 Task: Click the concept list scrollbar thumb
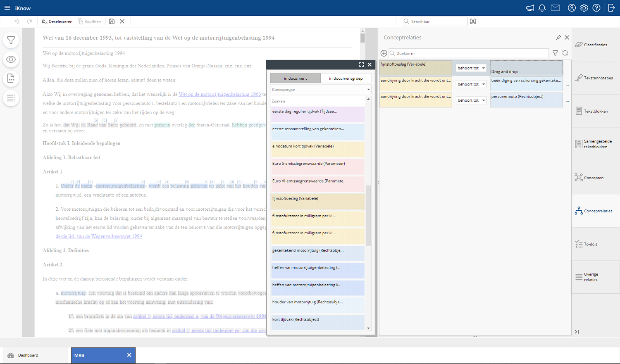coord(368,216)
